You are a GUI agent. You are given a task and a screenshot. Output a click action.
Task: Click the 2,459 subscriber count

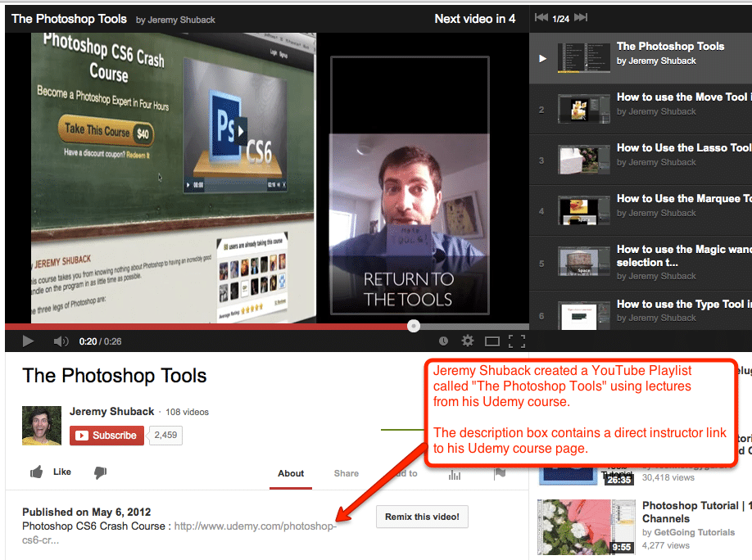pos(165,436)
